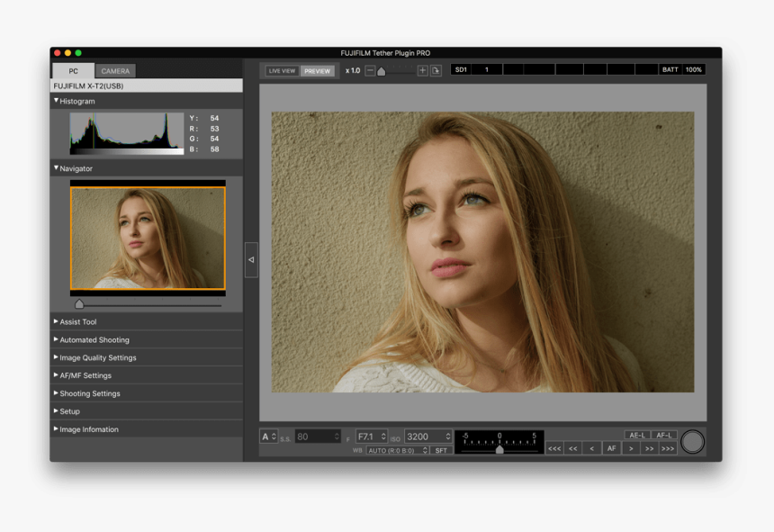Expand the Assist Tool section

[77, 321]
